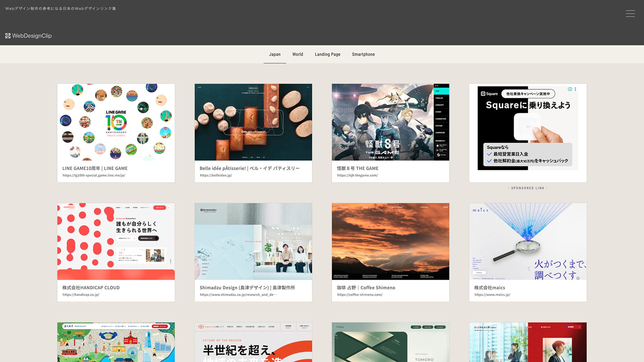Open the TMRo green thumbnail
Image resolution: width=644 pixels, height=362 pixels.
pos(390,342)
